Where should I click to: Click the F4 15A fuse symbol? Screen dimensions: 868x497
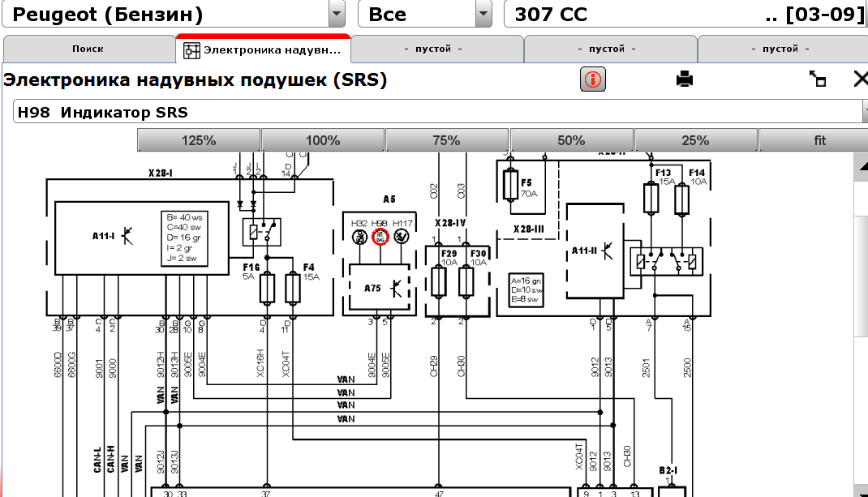[x=292, y=288]
